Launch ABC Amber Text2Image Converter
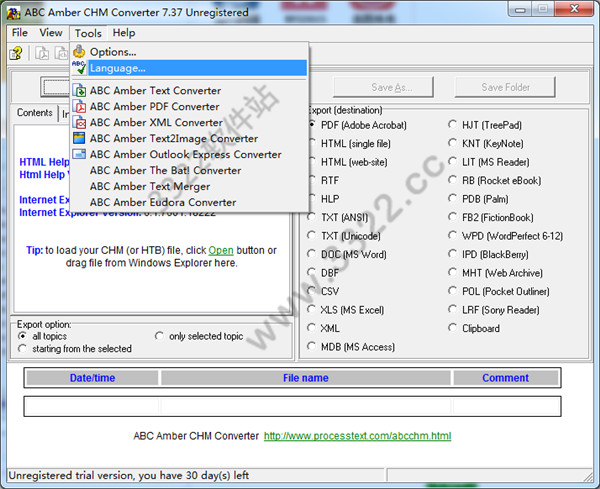The image size is (600, 489). click(x=189, y=139)
